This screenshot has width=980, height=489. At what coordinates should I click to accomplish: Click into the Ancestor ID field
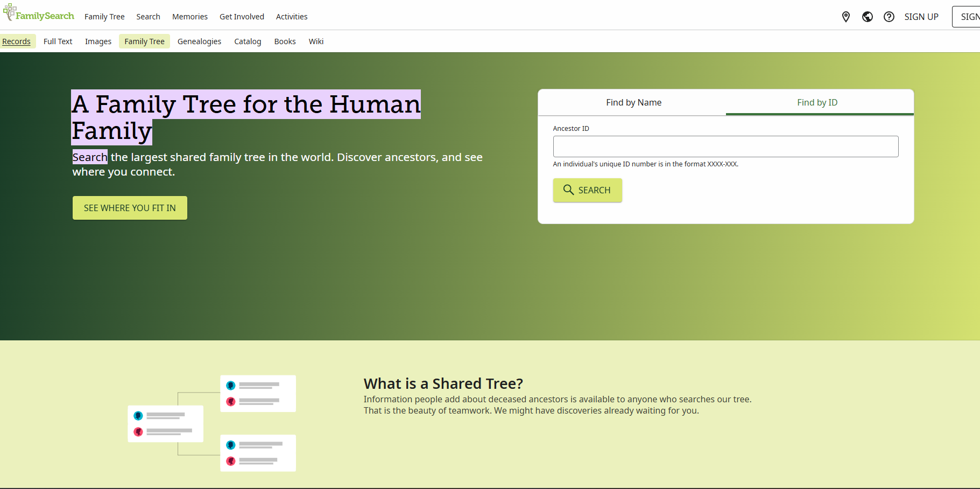(x=725, y=146)
